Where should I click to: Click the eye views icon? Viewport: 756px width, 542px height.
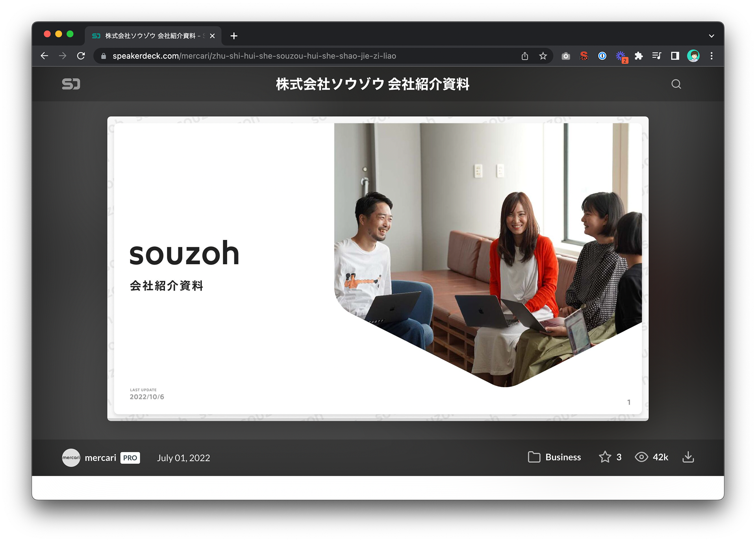641,457
